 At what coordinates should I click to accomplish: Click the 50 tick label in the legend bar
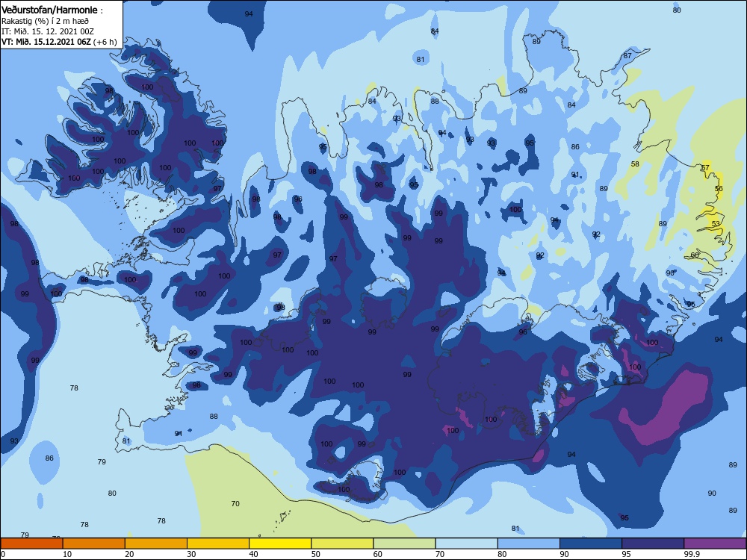315,554
